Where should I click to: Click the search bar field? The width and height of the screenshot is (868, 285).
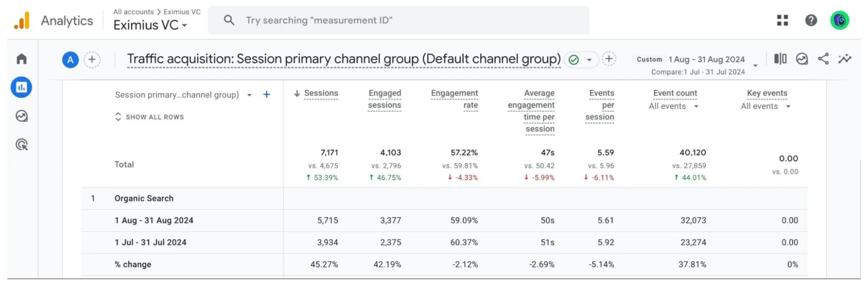pyautogui.click(x=398, y=20)
